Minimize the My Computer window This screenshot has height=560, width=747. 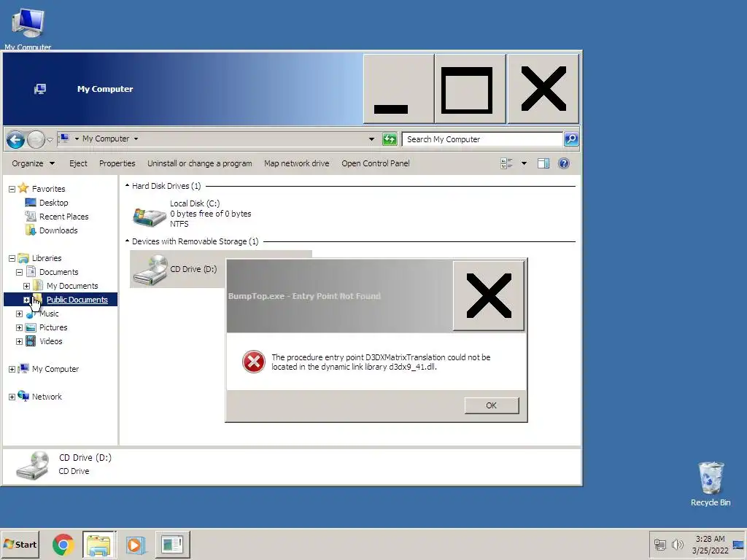398,89
